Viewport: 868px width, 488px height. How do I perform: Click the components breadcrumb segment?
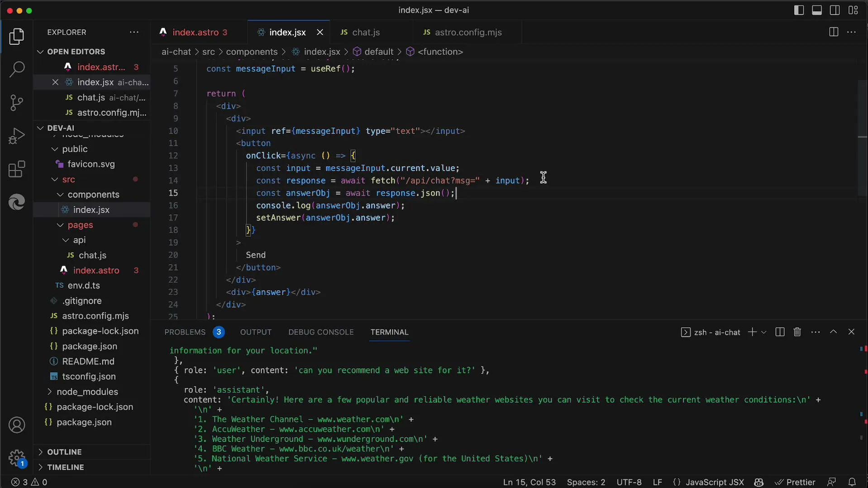[x=252, y=52]
